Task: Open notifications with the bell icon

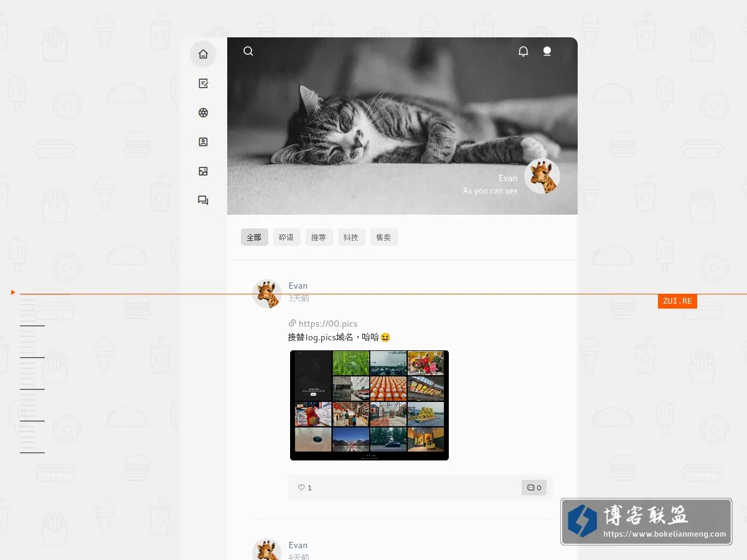Action: tap(524, 51)
